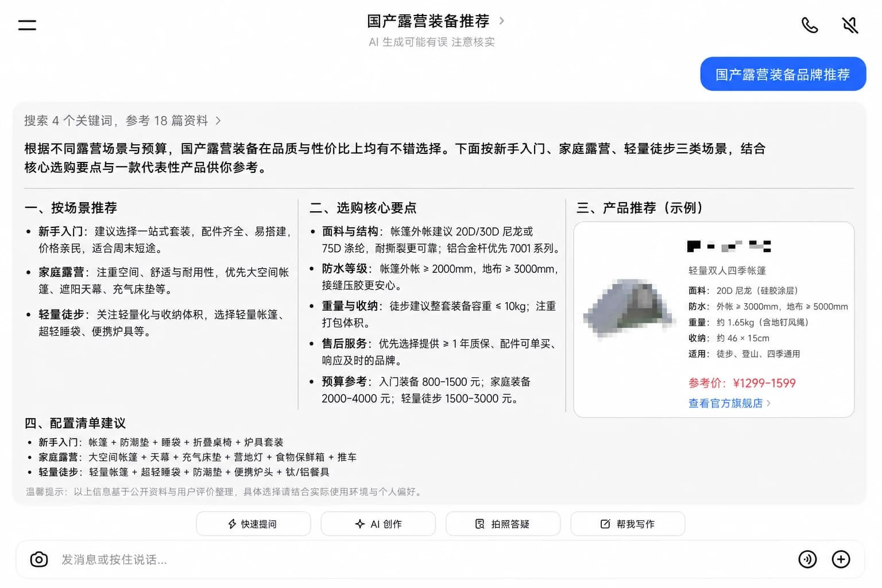The height and width of the screenshot is (588, 882).
Task: Click the 快速提问 button
Action: pos(253,524)
